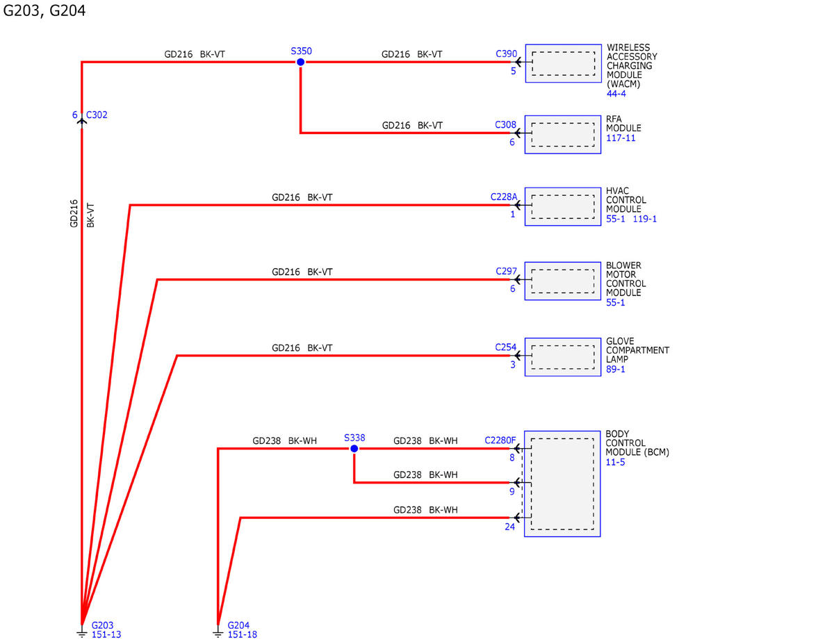Go to page reference 11-5
The height and width of the screenshot is (644, 834).
[x=615, y=462]
